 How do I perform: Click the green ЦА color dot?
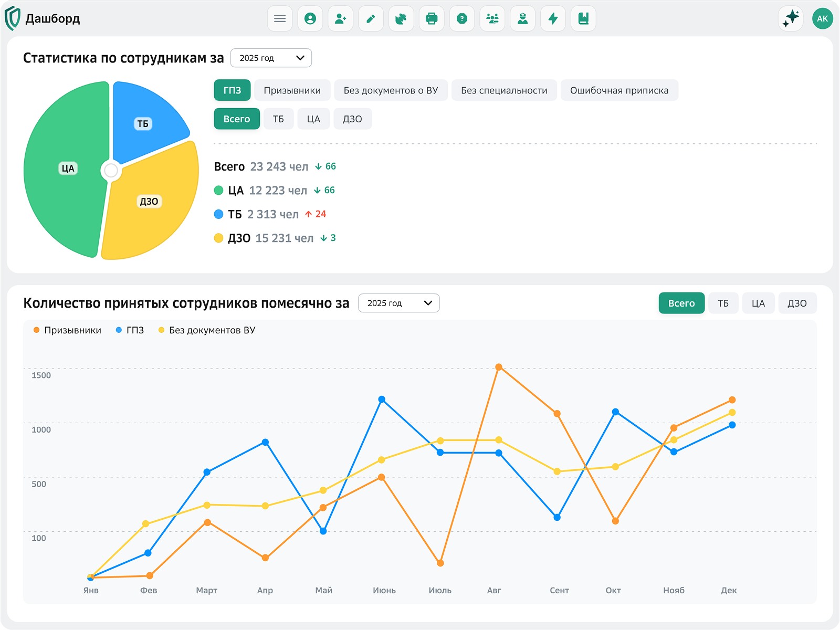click(218, 190)
